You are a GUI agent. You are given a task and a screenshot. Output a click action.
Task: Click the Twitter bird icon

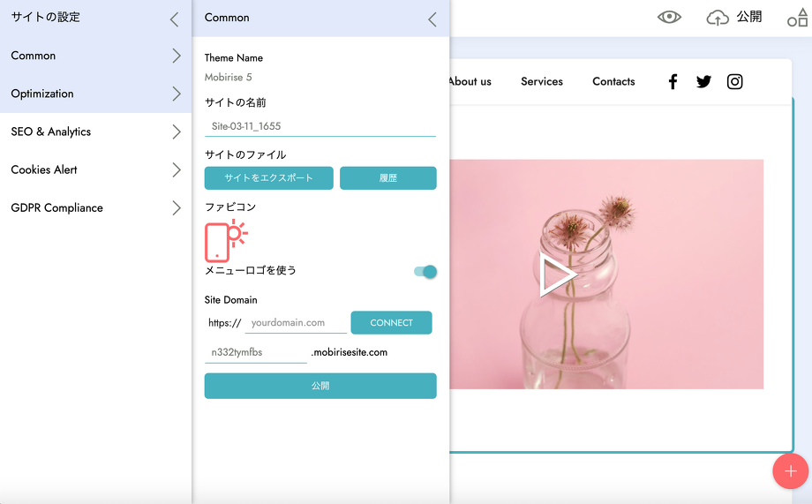pyautogui.click(x=703, y=82)
